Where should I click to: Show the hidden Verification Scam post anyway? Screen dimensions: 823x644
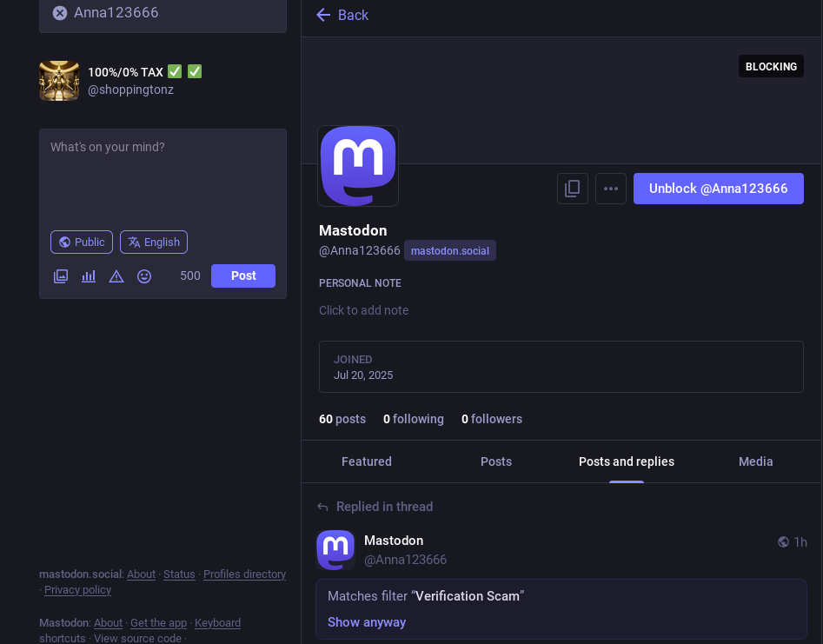(x=367, y=622)
